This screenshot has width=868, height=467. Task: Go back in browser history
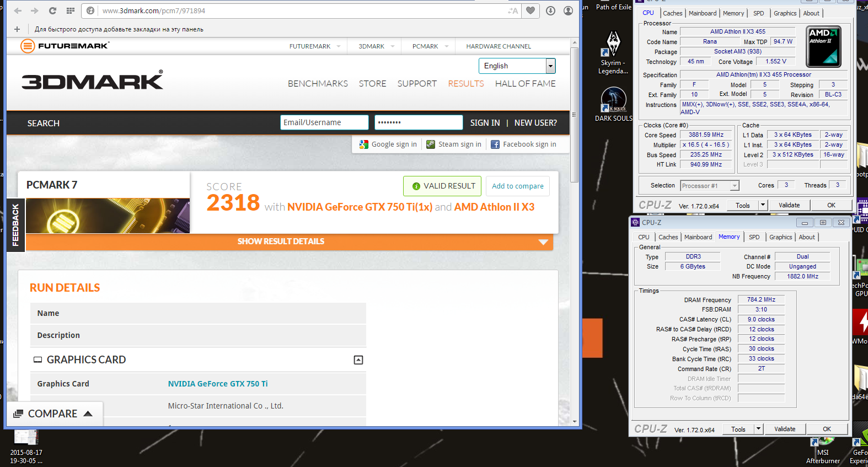(x=18, y=10)
